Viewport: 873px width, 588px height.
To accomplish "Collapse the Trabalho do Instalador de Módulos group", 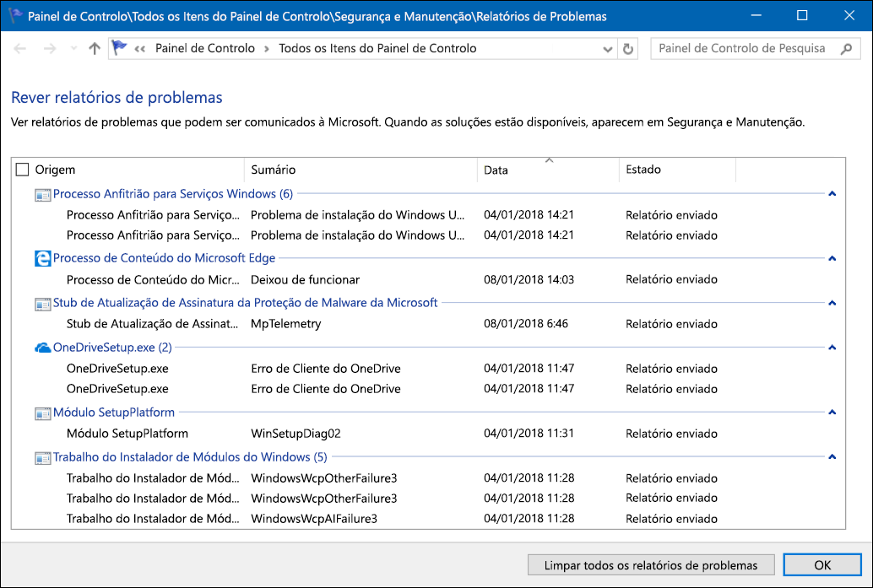I will tap(832, 457).
